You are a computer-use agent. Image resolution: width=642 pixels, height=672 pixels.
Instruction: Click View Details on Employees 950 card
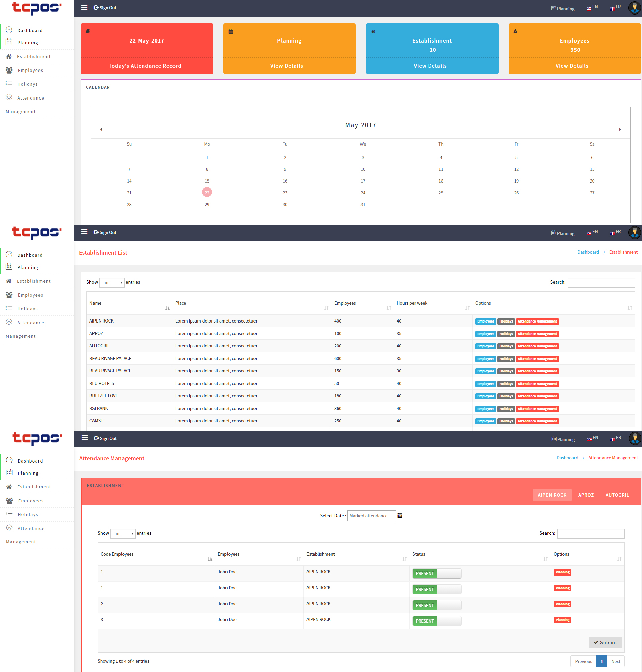click(571, 66)
